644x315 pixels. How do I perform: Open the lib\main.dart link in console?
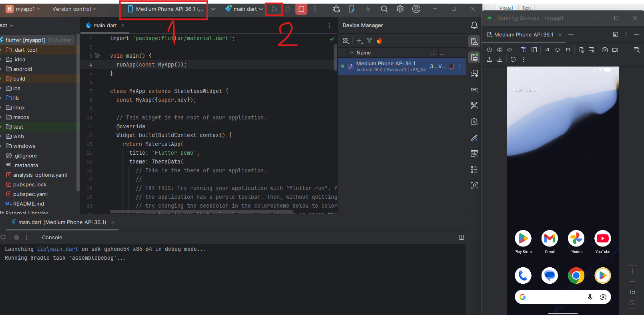click(57, 249)
